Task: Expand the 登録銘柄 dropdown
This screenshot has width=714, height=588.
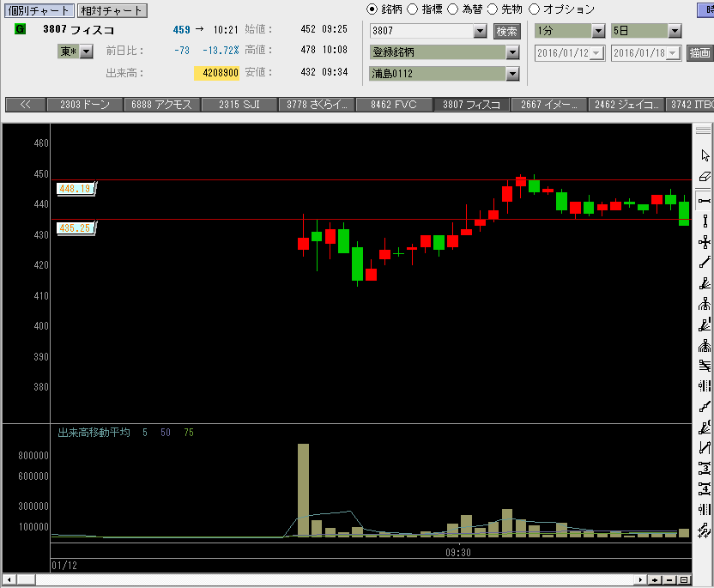Action: [512, 52]
